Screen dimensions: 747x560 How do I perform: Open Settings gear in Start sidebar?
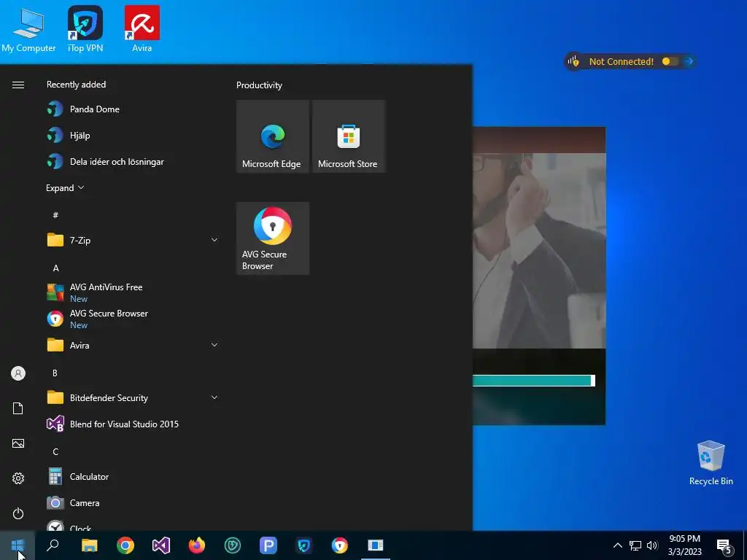[18, 478]
